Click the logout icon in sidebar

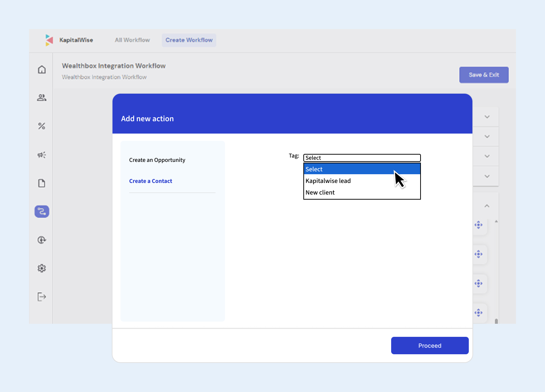[x=42, y=297]
